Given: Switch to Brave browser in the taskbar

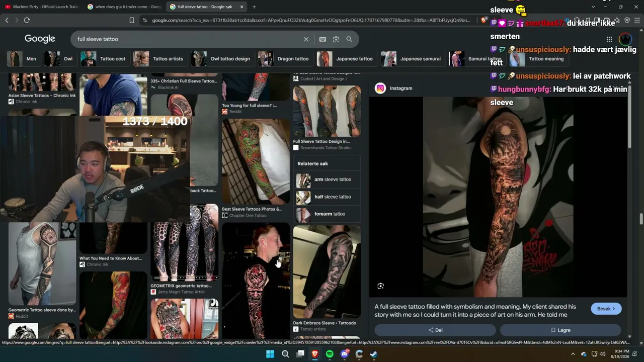Looking at the screenshot, I should pyautogui.click(x=315, y=354).
